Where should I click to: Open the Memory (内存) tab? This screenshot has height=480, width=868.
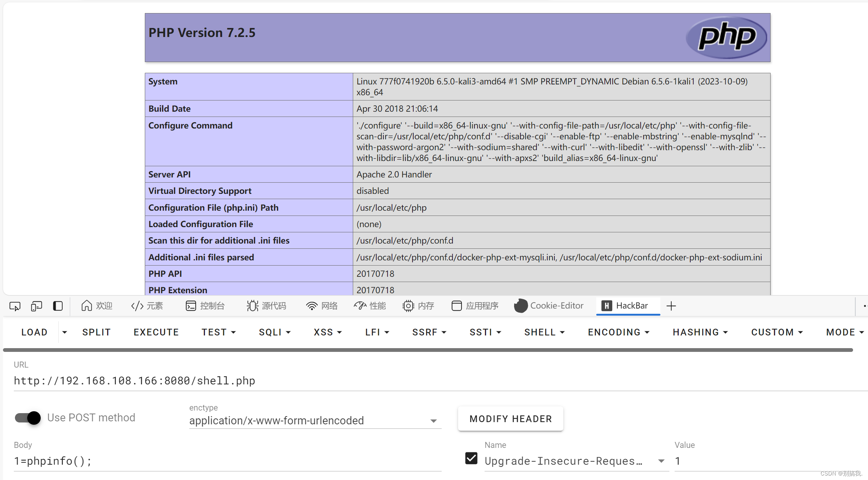click(x=419, y=306)
